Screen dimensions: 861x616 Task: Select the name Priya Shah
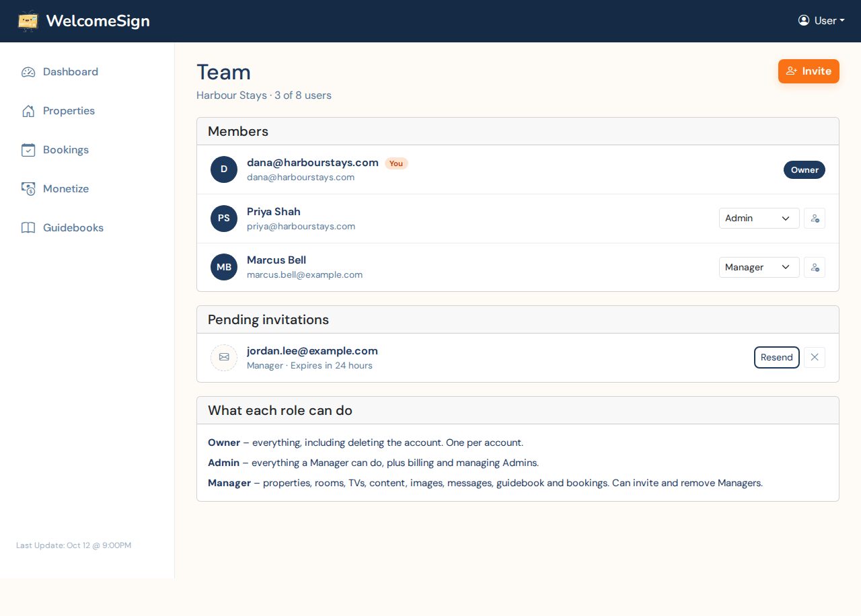[274, 212]
